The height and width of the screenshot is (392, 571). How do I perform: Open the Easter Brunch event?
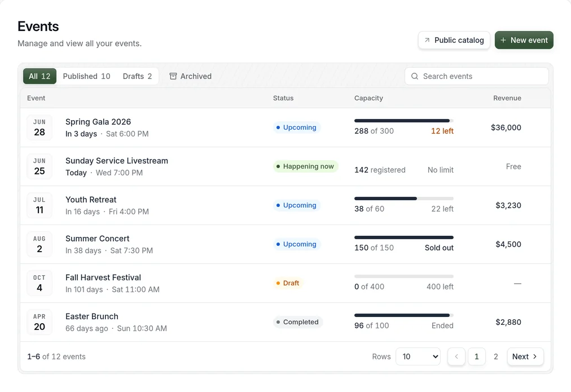pyautogui.click(x=92, y=316)
